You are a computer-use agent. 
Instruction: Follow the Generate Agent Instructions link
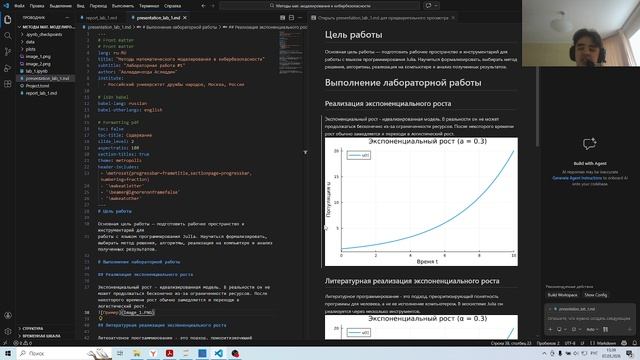click(x=577, y=178)
